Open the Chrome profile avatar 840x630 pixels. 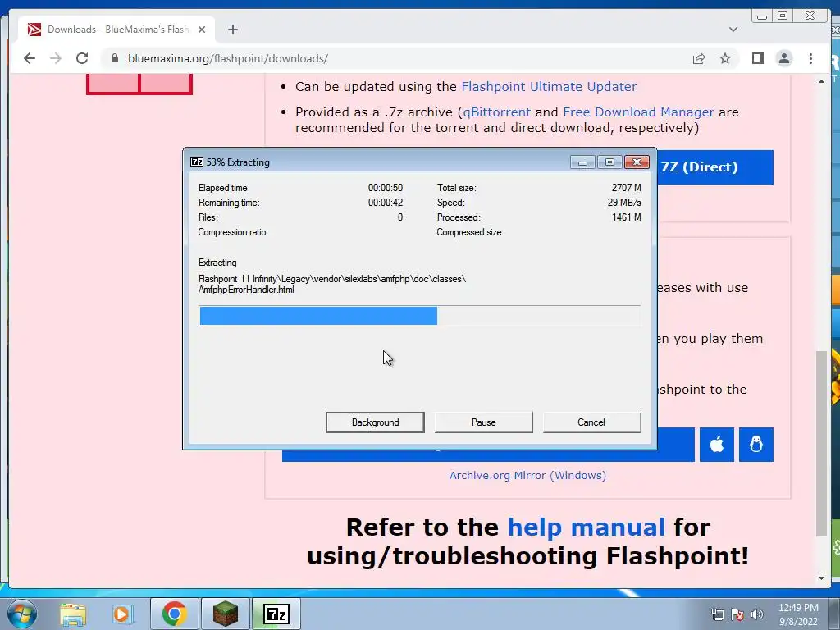(783, 58)
